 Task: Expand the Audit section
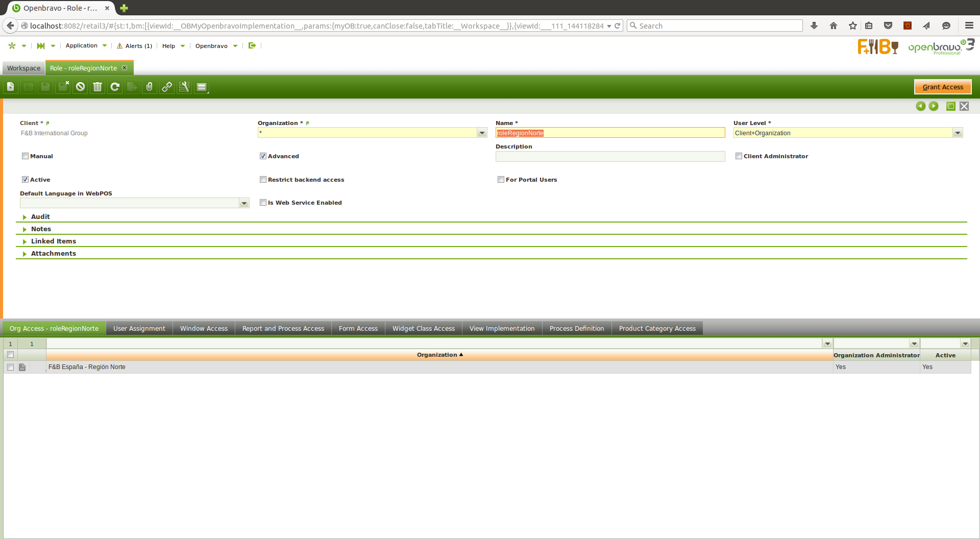(x=40, y=217)
